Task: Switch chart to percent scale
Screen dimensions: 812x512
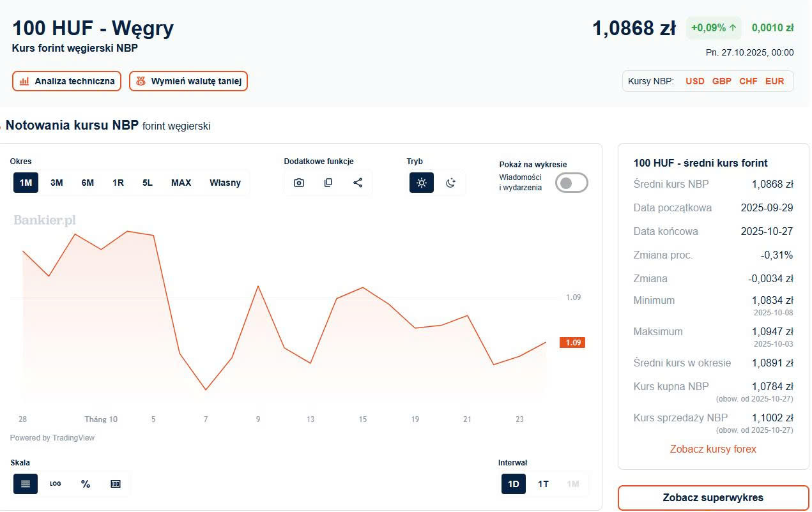Action: click(86, 484)
